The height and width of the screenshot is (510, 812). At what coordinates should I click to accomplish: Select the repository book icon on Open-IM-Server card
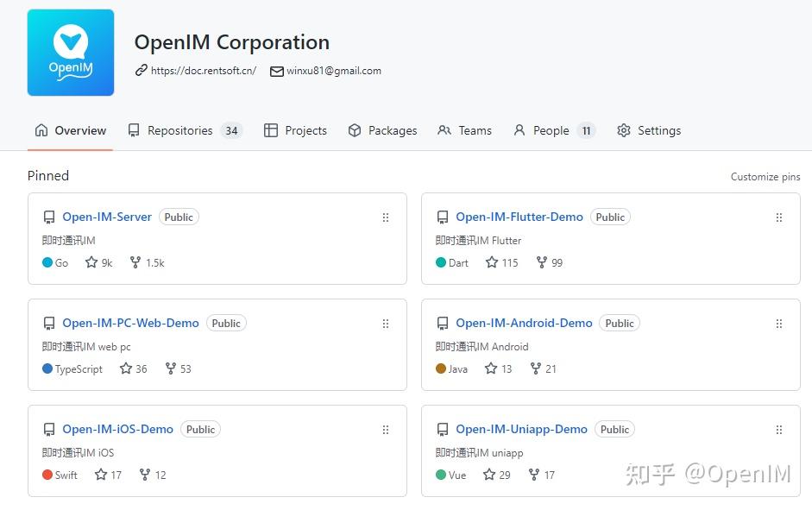pyautogui.click(x=49, y=217)
